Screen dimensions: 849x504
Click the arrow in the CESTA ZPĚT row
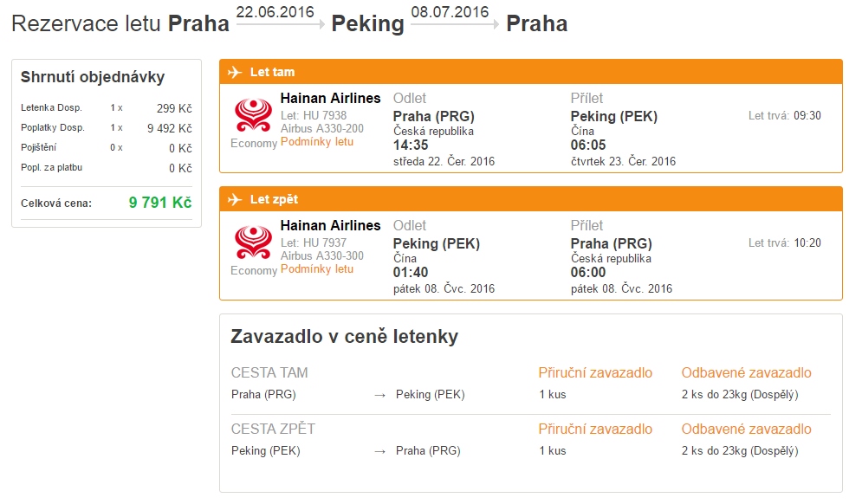pyautogui.click(x=380, y=451)
